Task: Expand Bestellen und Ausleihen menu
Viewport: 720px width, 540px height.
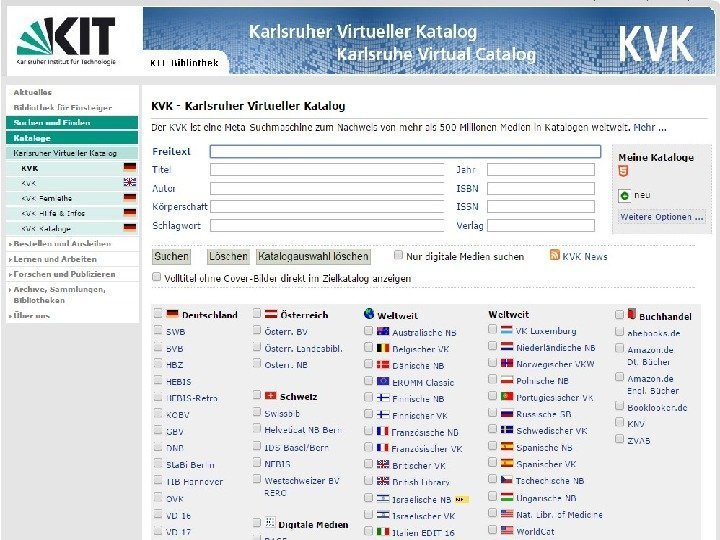Action: 62,244
